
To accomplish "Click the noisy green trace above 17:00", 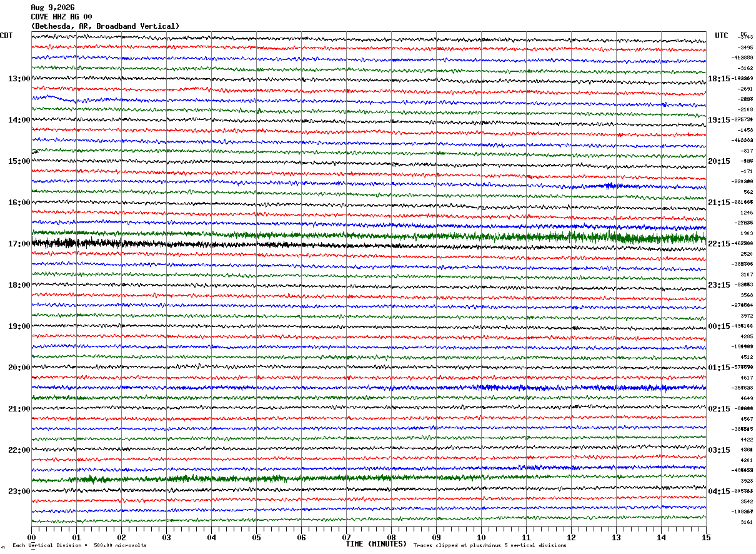I will [369, 236].
